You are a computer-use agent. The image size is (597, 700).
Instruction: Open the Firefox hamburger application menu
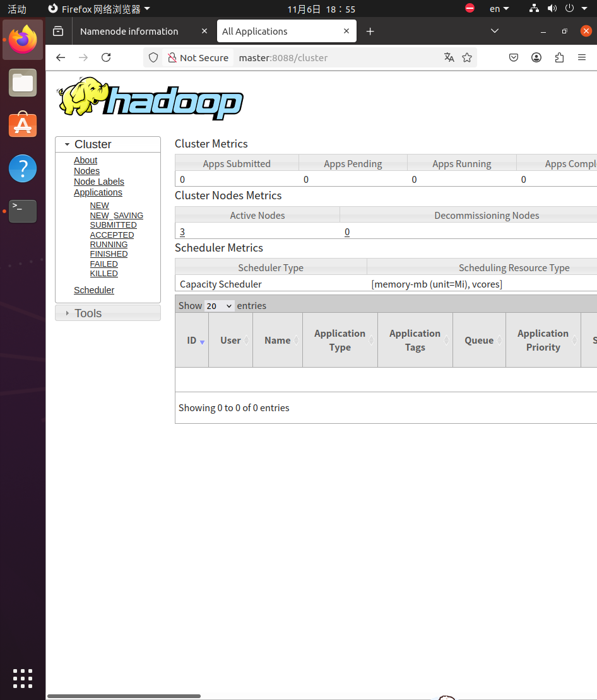(581, 57)
